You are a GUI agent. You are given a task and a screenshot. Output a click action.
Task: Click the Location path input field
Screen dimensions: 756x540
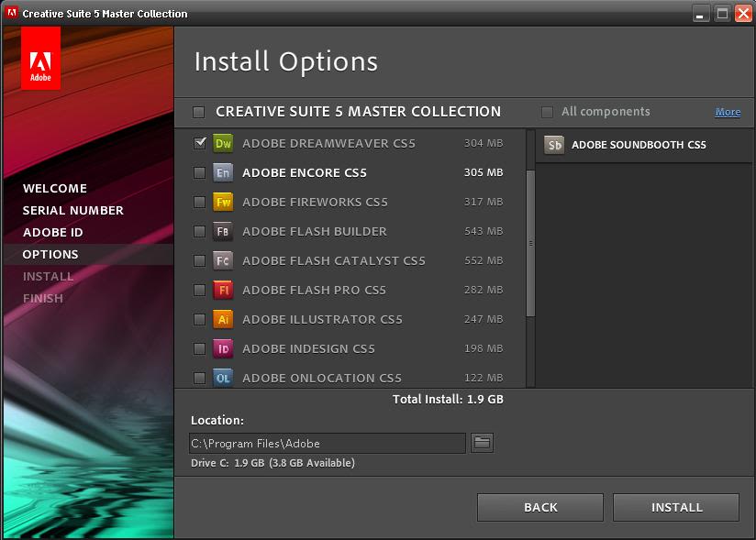click(328, 443)
